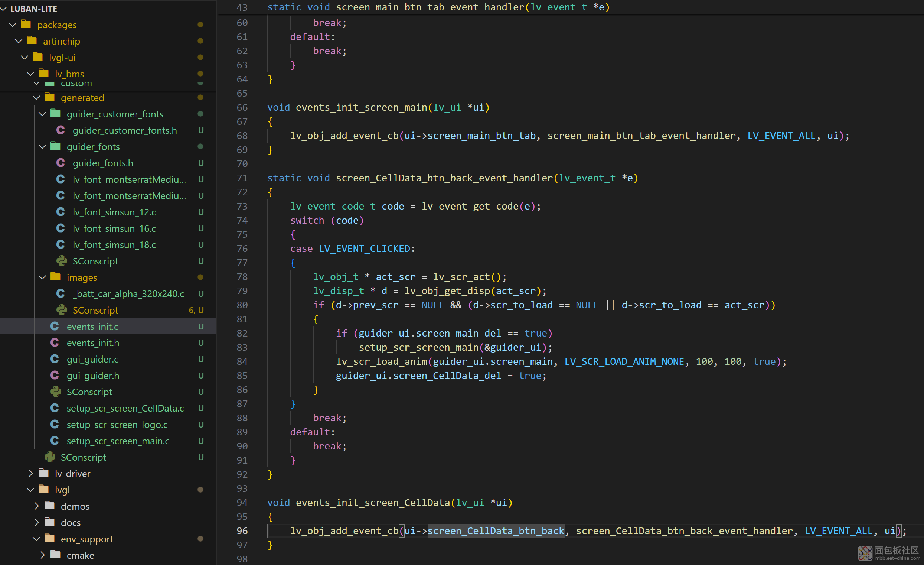Click the C icon of lv_font_simsun_16.c

pyautogui.click(x=61, y=228)
